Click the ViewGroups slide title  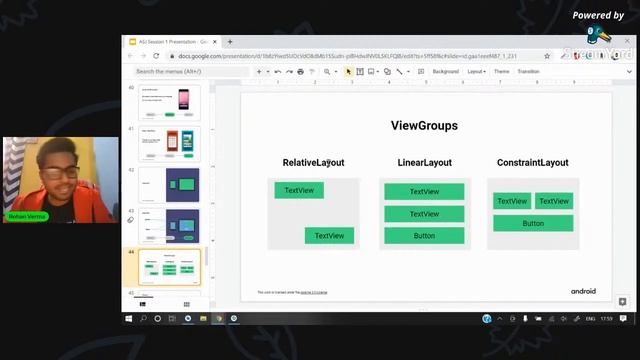424,125
